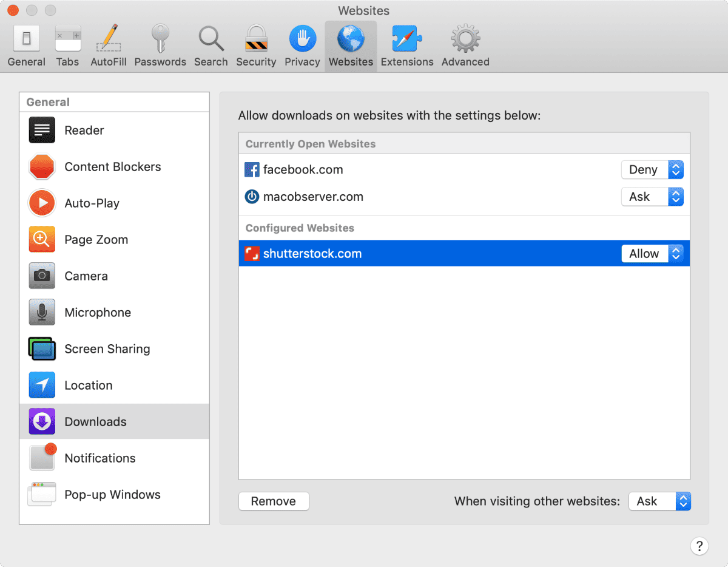Open Microphone permissions in sidebar
The width and height of the screenshot is (728, 567).
pos(98,313)
